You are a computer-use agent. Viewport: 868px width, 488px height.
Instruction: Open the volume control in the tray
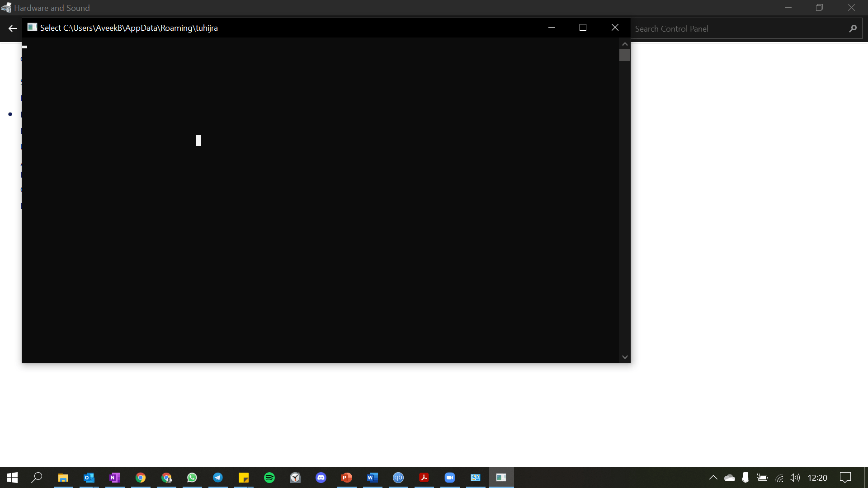(x=794, y=478)
